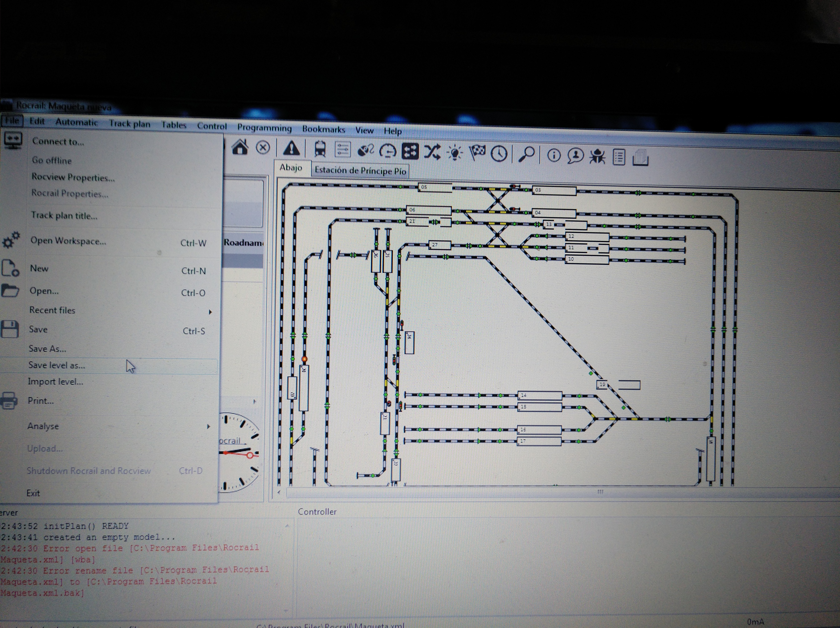Click the 'created an empty model...' log line
Viewport: 840px width, 628px height.
tap(88, 537)
